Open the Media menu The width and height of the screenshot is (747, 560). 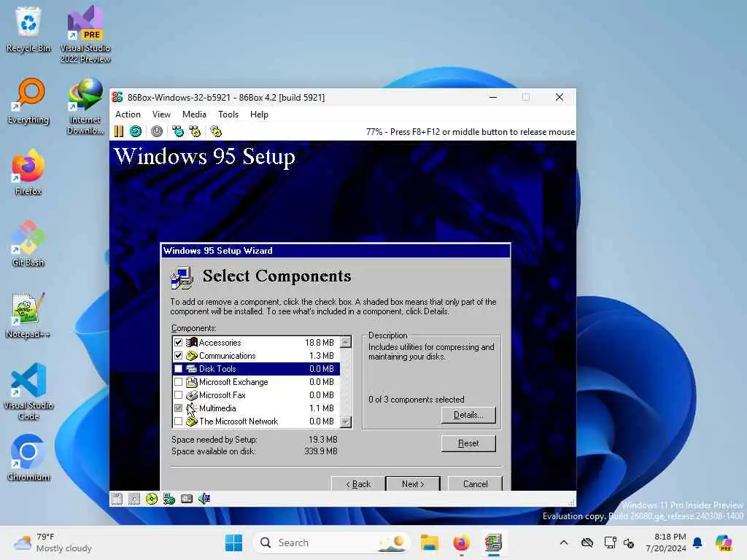click(194, 114)
